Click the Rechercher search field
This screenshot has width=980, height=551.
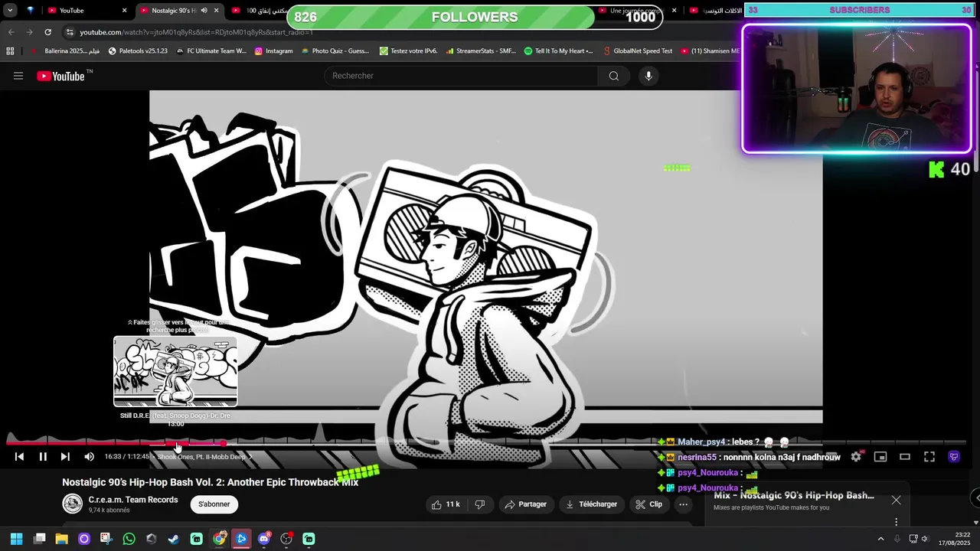[x=461, y=76]
